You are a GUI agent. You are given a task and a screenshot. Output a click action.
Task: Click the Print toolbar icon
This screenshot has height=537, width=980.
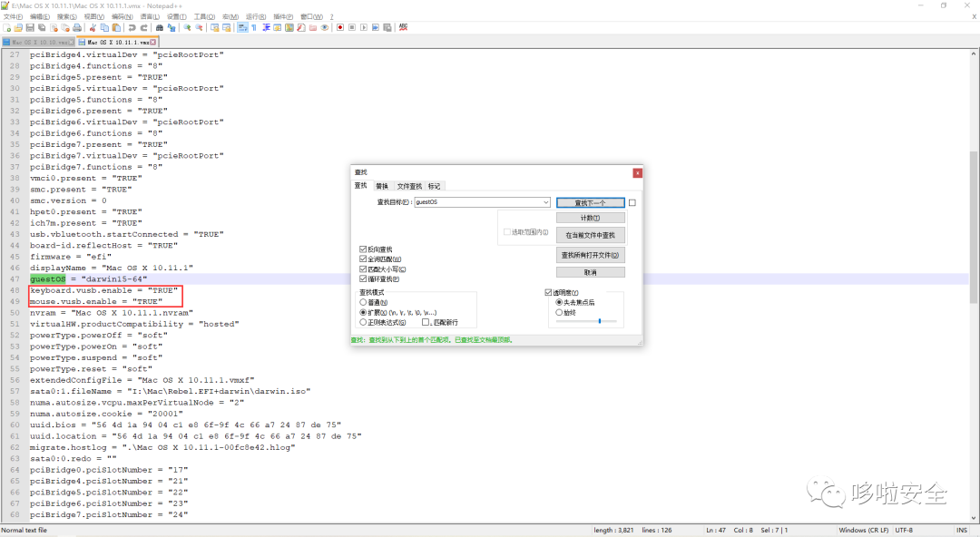[x=77, y=27]
